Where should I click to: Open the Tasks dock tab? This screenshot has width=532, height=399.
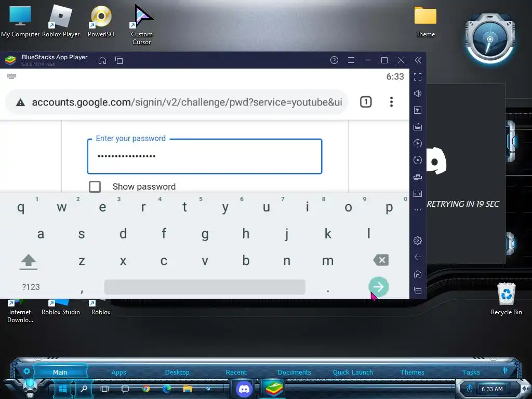[471, 372]
